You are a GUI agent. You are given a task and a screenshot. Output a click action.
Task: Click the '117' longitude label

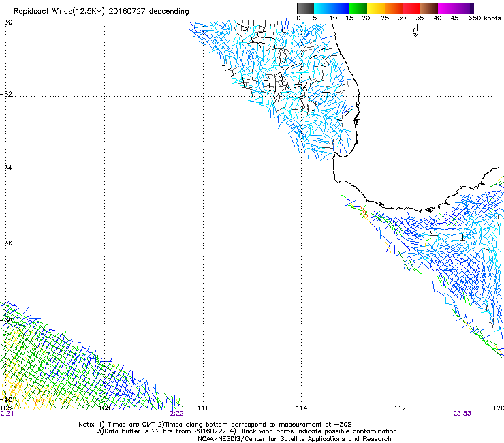[x=400, y=408]
